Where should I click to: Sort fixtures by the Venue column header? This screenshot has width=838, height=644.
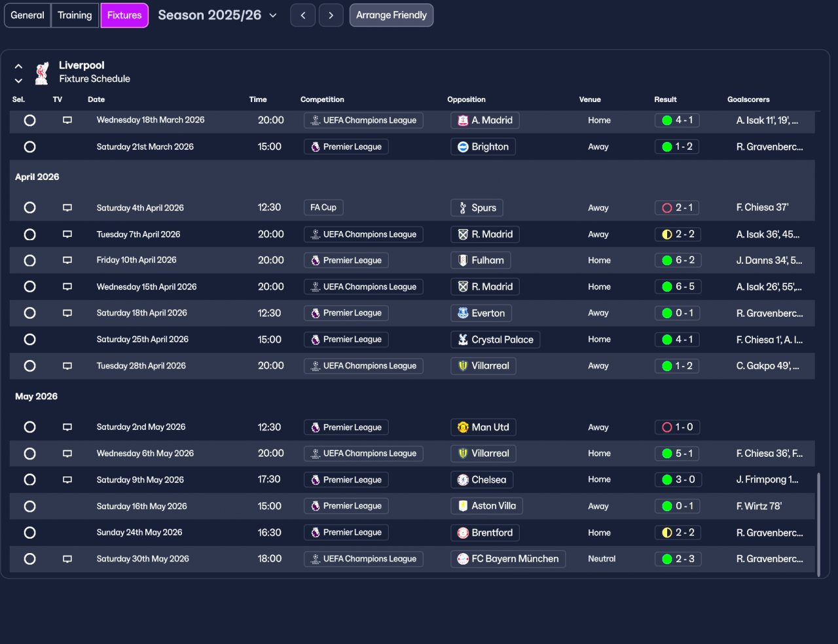(x=590, y=99)
